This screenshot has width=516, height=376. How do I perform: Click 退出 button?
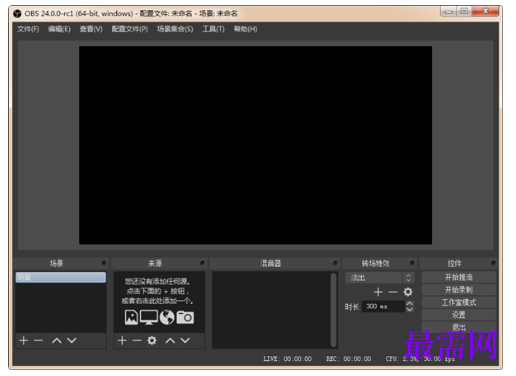[x=459, y=327]
